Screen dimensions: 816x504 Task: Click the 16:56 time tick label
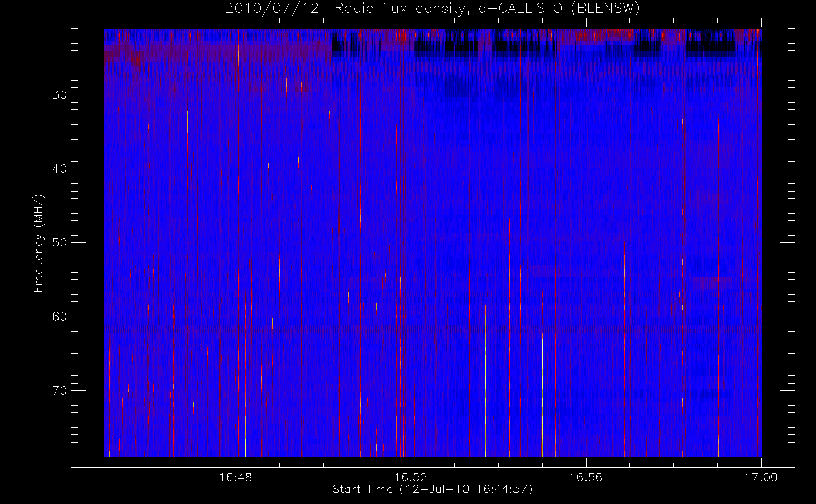586,477
